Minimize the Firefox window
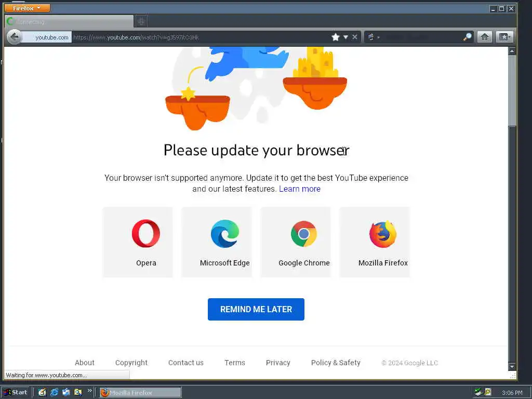The height and width of the screenshot is (399, 532). point(493,9)
